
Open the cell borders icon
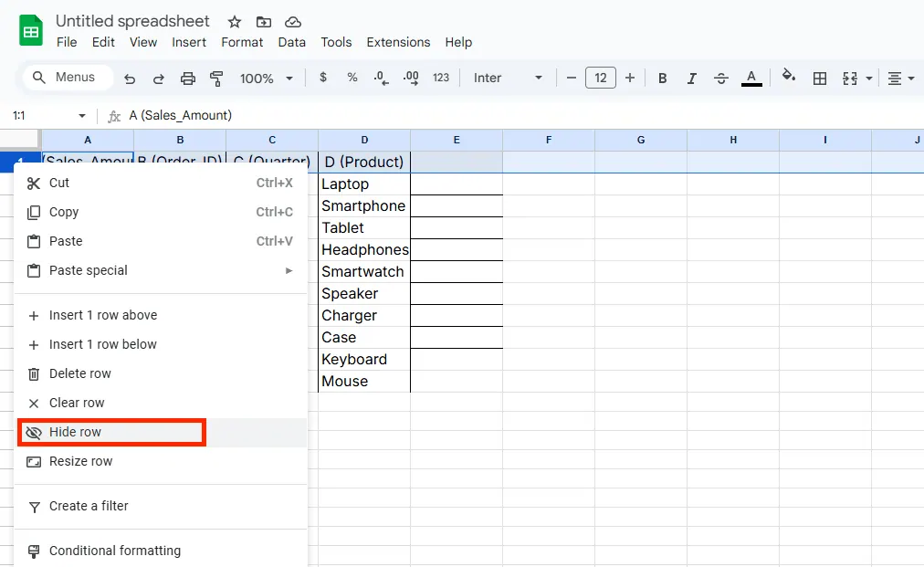pos(820,79)
